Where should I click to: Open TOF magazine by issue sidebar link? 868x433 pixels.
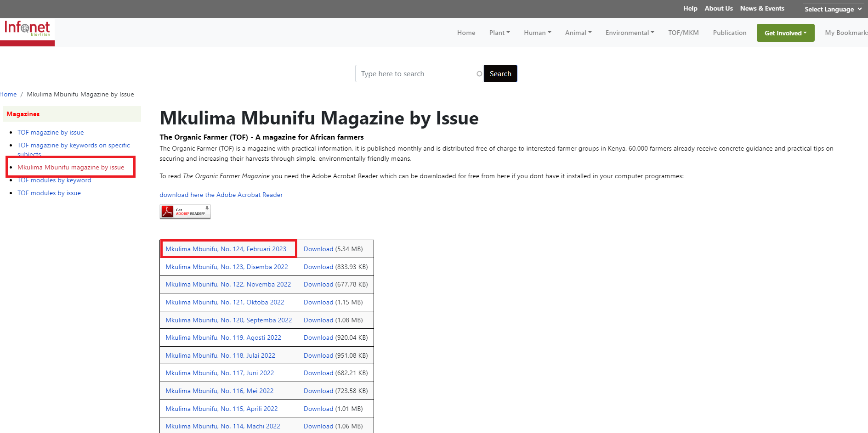click(x=51, y=132)
